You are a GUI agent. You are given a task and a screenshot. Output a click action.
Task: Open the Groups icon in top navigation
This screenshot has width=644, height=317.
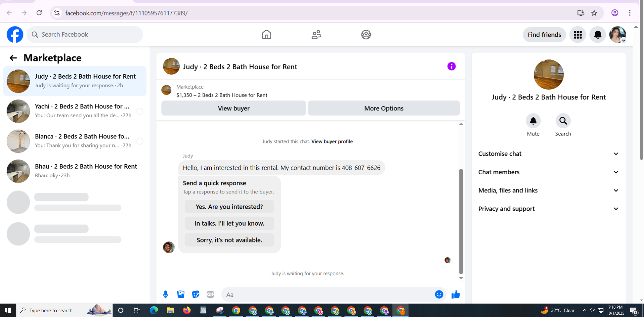point(366,35)
